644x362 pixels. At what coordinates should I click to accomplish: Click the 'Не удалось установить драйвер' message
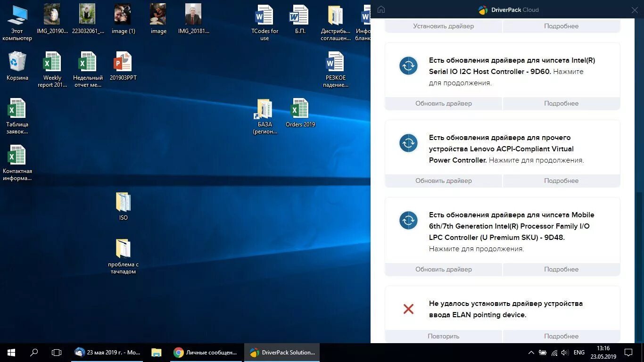click(506, 309)
